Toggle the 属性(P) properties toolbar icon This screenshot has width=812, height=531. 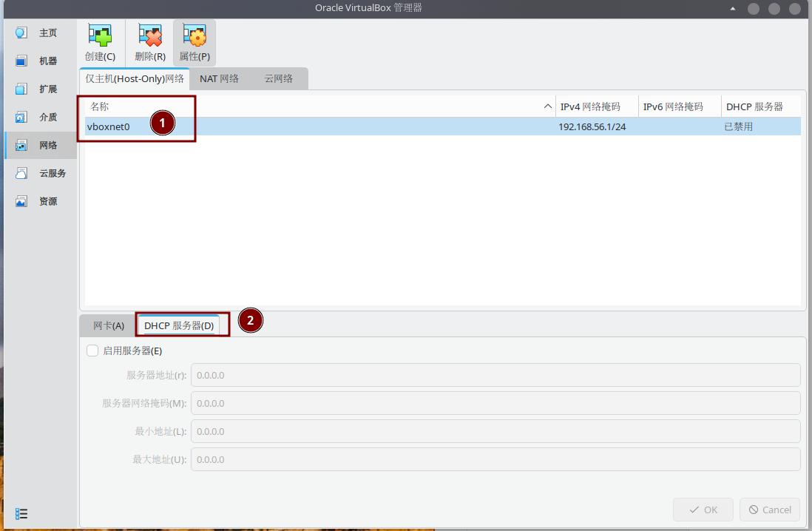click(194, 35)
